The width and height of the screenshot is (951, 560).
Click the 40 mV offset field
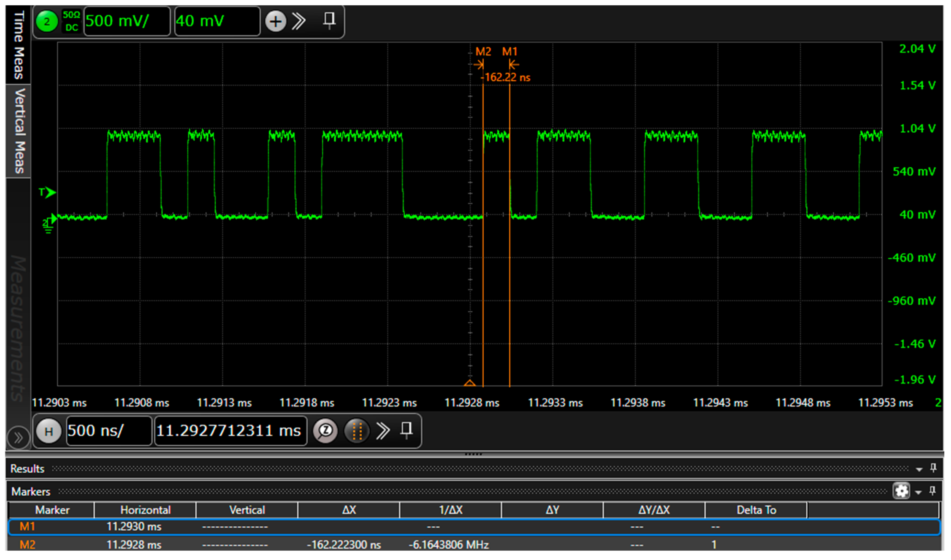click(217, 21)
